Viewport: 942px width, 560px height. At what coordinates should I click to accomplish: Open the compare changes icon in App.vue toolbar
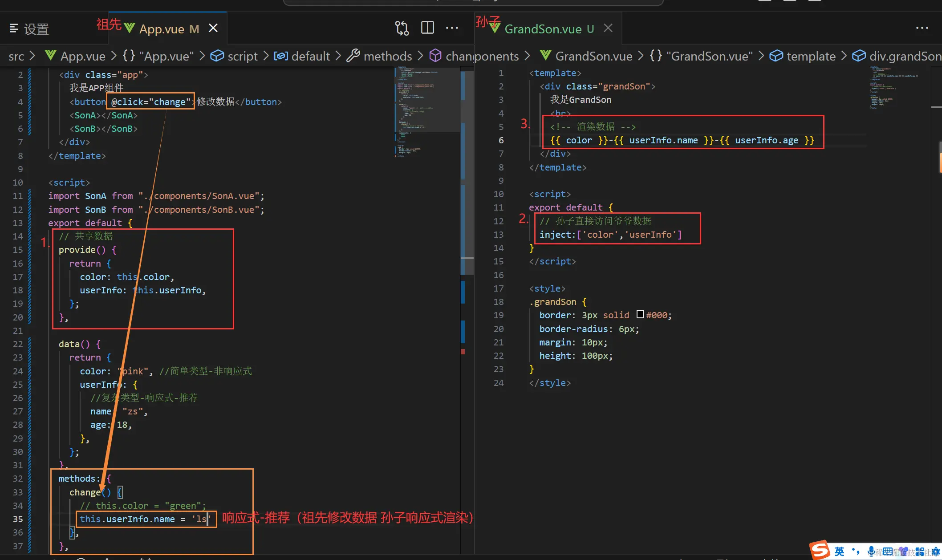pyautogui.click(x=402, y=28)
